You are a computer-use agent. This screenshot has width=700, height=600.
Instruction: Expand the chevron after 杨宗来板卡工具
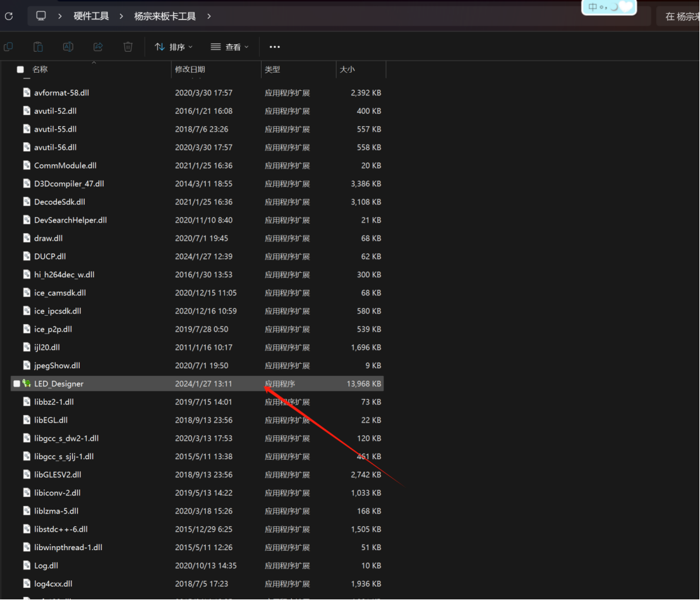coord(209,16)
